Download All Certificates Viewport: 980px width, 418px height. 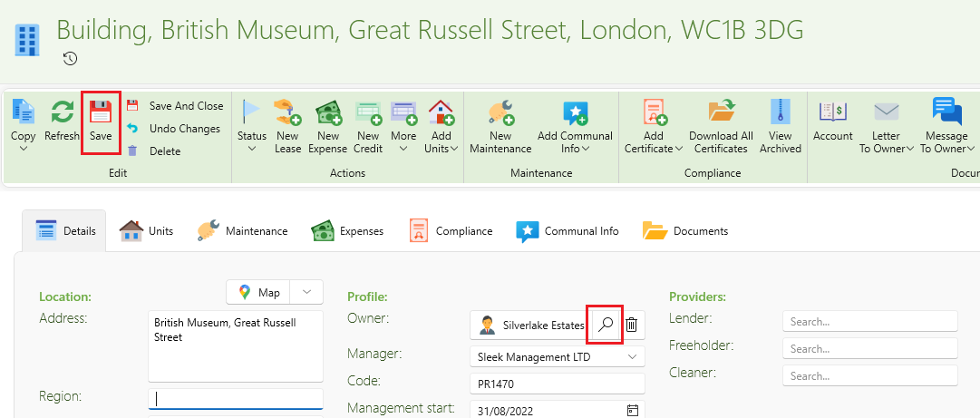pyautogui.click(x=721, y=126)
